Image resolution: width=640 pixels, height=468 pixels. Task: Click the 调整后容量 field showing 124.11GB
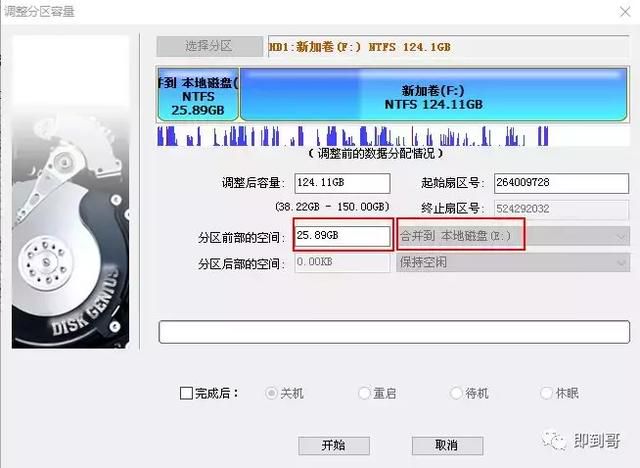point(342,183)
